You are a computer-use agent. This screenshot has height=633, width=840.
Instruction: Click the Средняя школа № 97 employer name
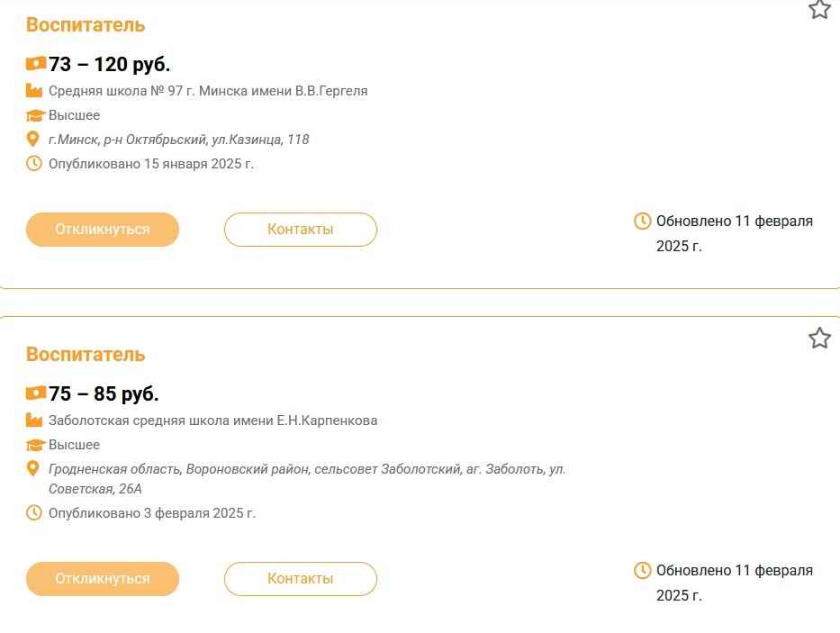point(208,91)
